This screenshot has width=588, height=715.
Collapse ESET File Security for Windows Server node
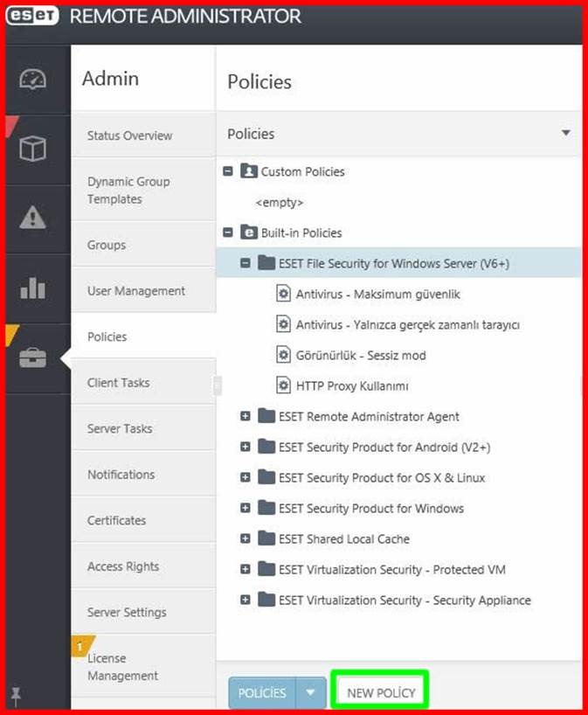[246, 263]
